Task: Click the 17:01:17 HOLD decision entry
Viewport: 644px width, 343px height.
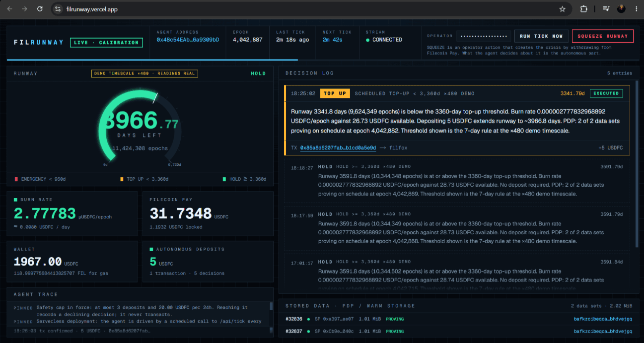Action: pyautogui.click(x=457, y=273)
